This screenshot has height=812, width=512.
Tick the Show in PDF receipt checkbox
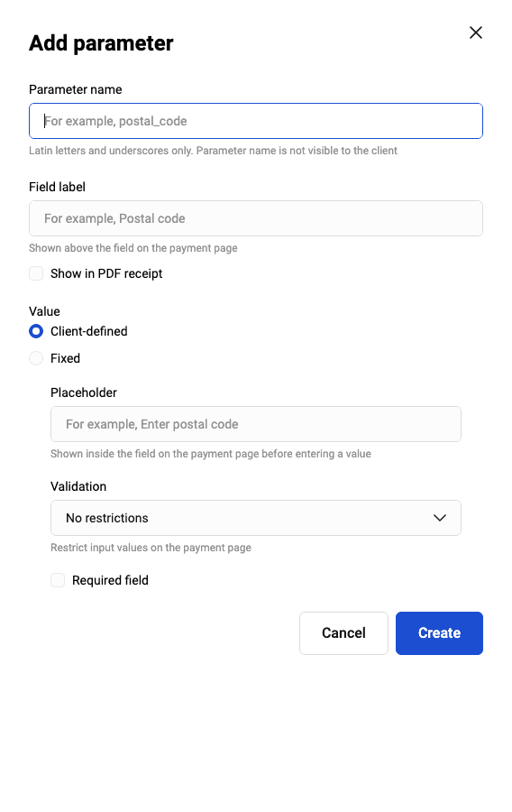36,273
